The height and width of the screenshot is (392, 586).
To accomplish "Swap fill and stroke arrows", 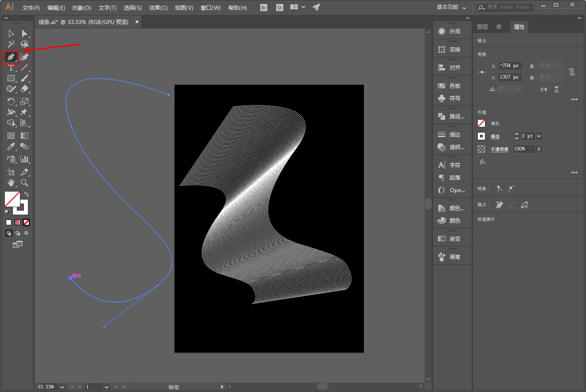I will 27,194.
